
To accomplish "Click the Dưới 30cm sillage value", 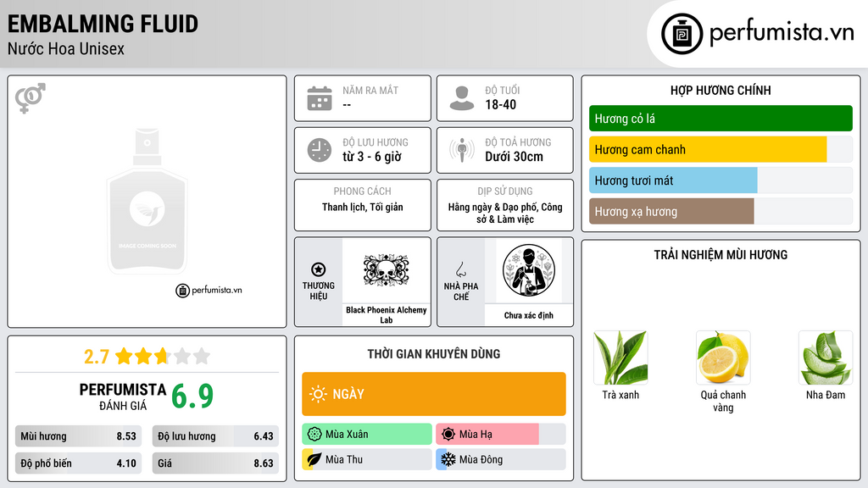I will click(x=515, y=157).
